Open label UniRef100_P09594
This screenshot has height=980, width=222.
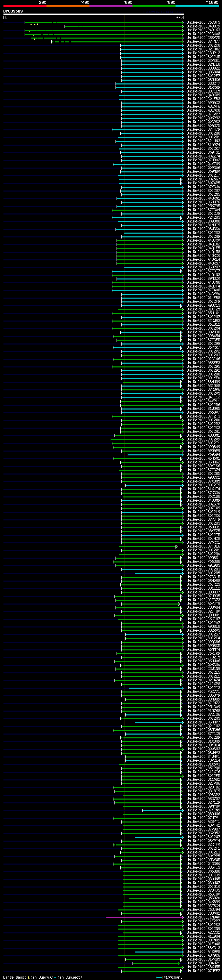(203, 455)
